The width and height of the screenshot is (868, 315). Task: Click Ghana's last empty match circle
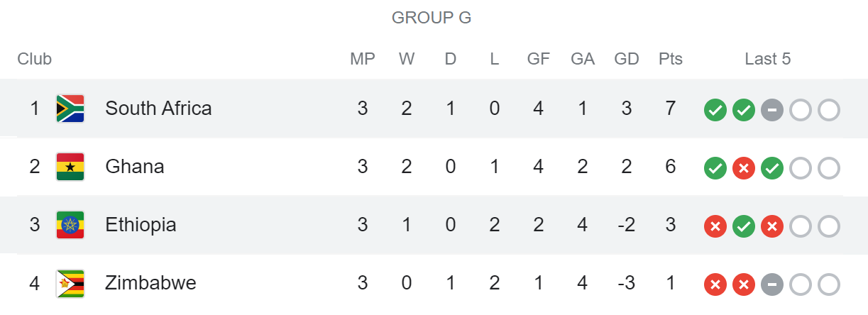(x=828, y=168)
